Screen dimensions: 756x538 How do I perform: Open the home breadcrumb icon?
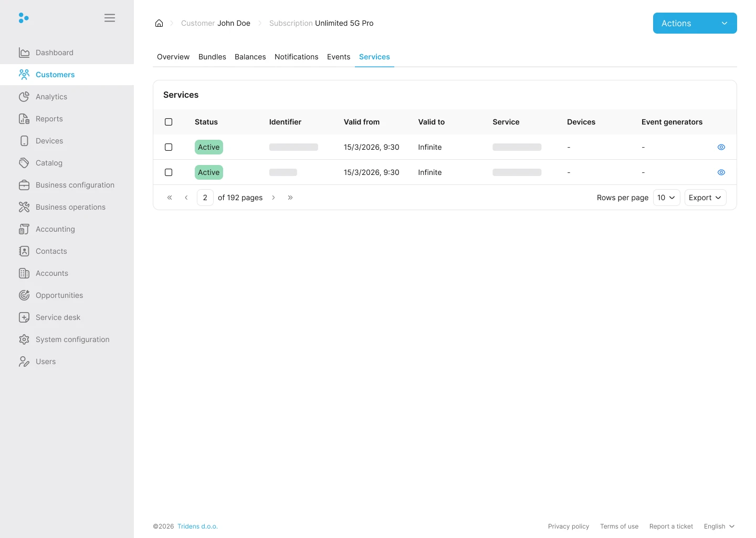pyautogui.click(x=159, y=23)
